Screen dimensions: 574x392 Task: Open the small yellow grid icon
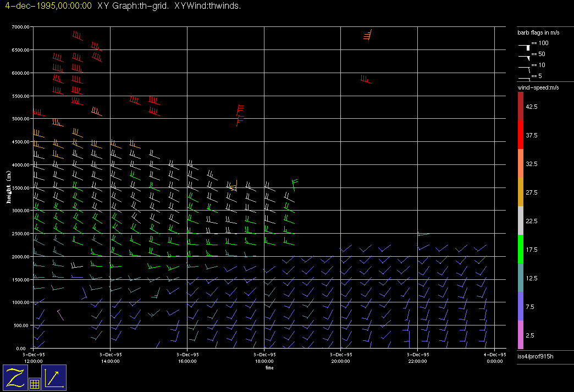coord(34,384)
